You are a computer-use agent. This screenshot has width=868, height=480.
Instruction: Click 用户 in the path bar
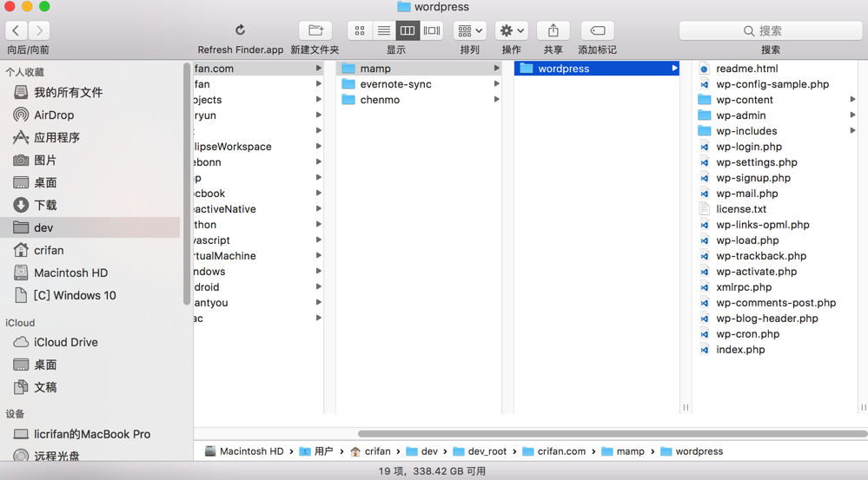[316, 451]
